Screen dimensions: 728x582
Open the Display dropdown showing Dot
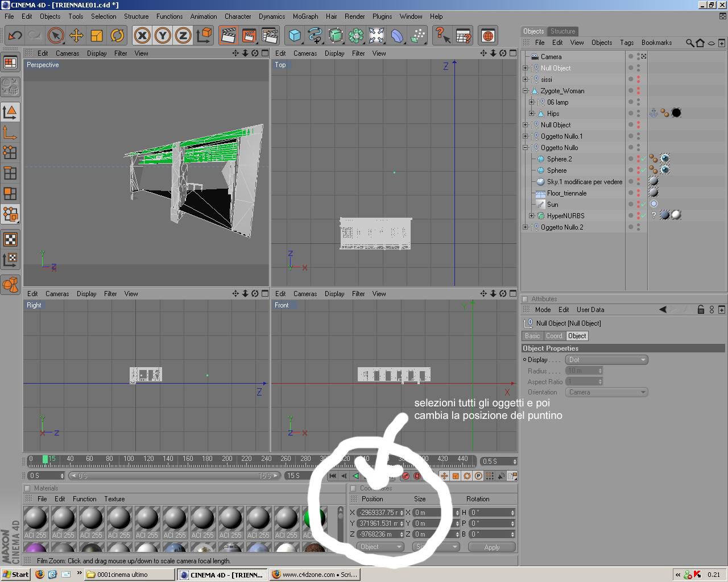click(x=607, y=360)
